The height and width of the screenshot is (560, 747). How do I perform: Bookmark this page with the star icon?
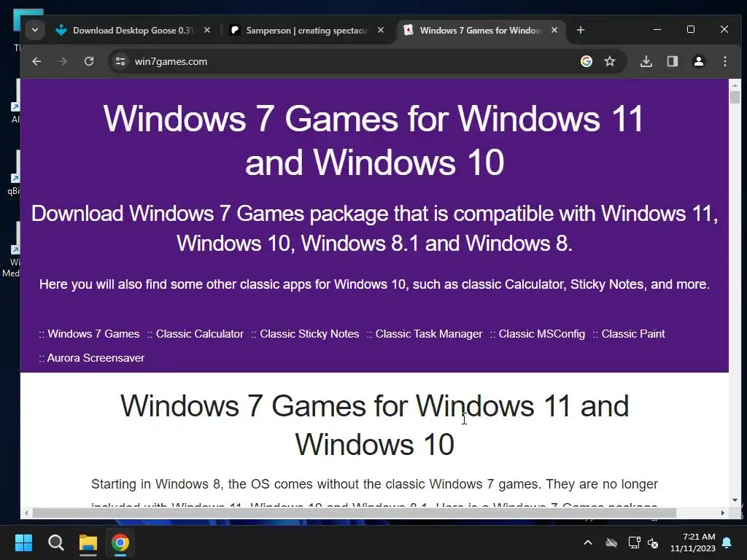[x=610, y=61]
